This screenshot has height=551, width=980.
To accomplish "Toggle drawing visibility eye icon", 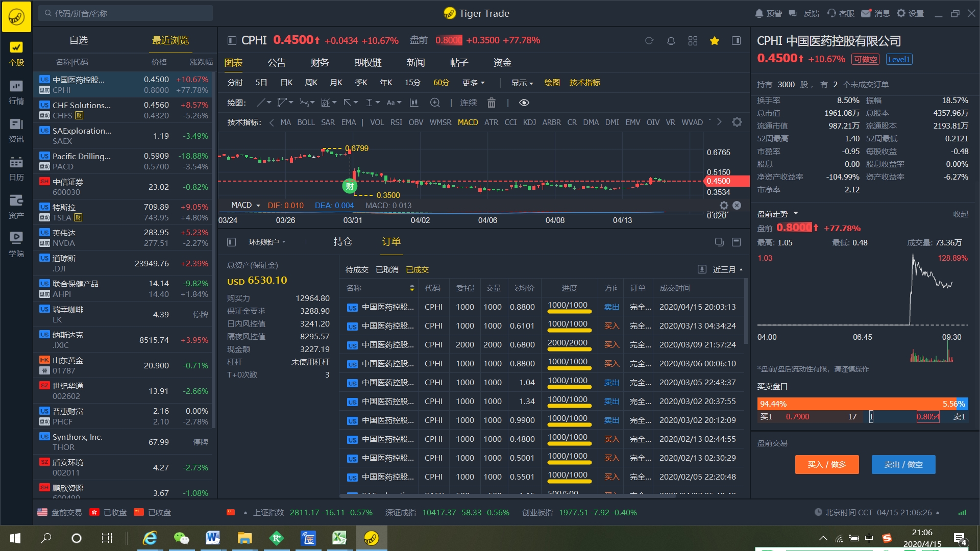I will [524, 103].
